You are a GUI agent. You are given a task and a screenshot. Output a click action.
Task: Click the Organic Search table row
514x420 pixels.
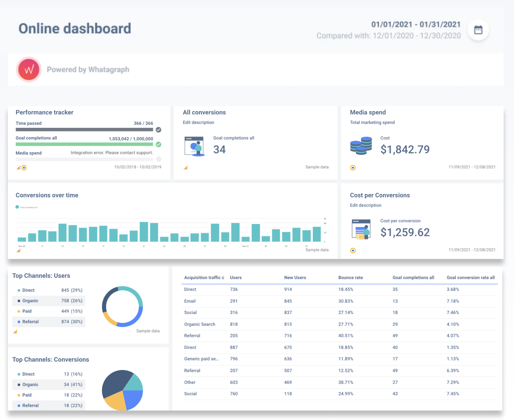pos(340,324)
